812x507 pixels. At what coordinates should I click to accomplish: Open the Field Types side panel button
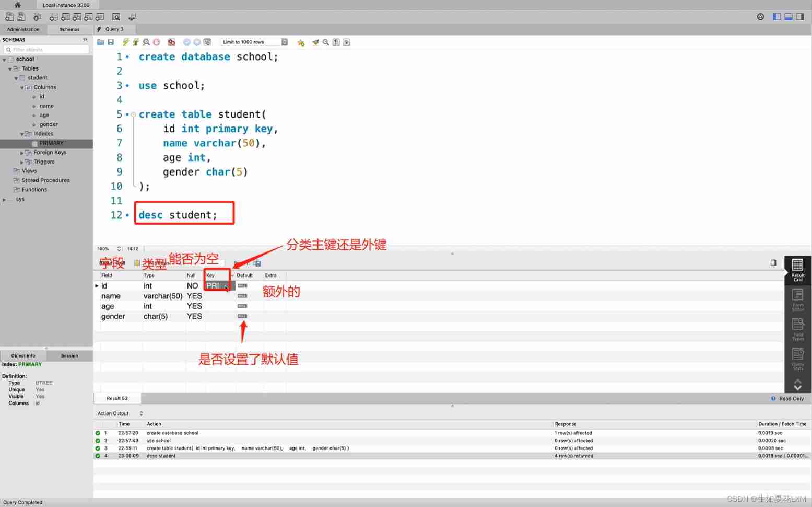[797, 329]
